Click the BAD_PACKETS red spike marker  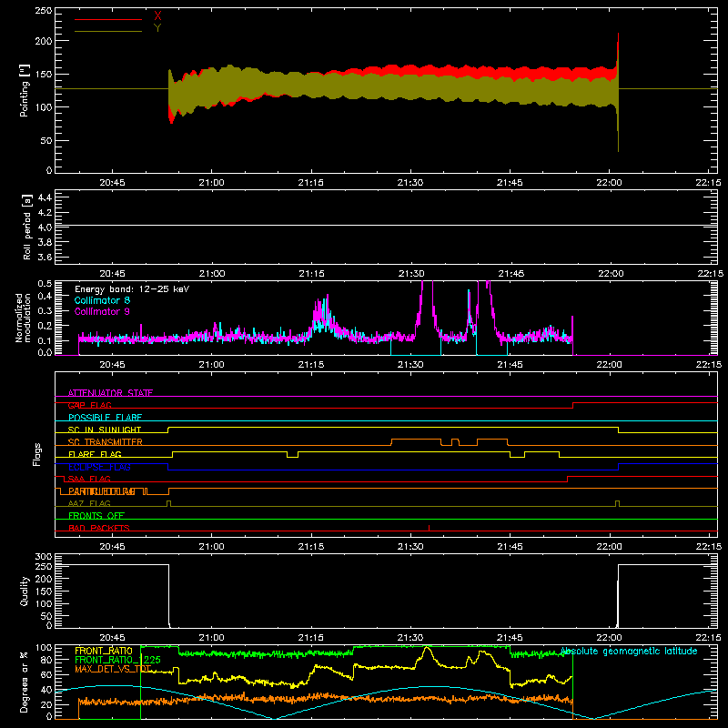point(429,528)
